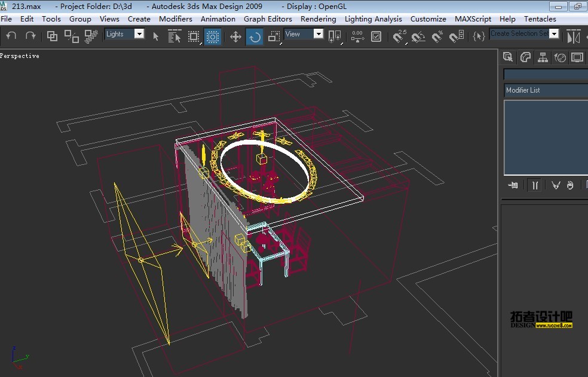Minimize the 3ds Max window
The width and height of the screenshot is (588, 377).
tap(558, 7)
